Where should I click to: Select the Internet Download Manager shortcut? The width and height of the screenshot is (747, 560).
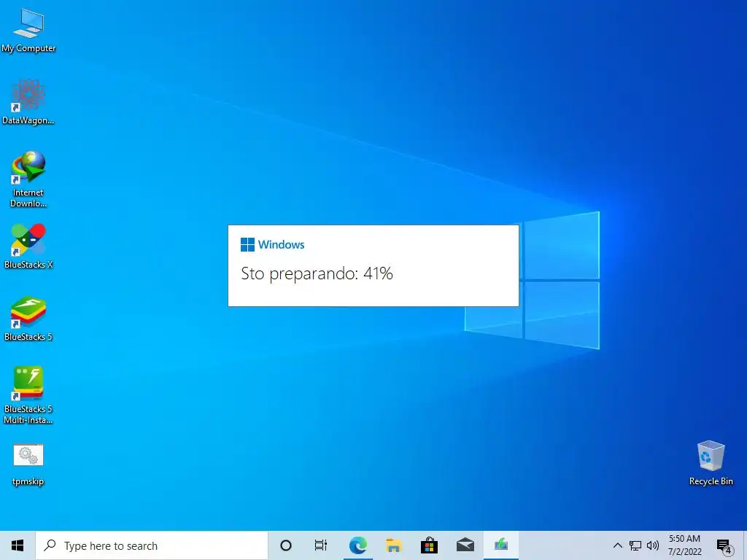[28, 179]
